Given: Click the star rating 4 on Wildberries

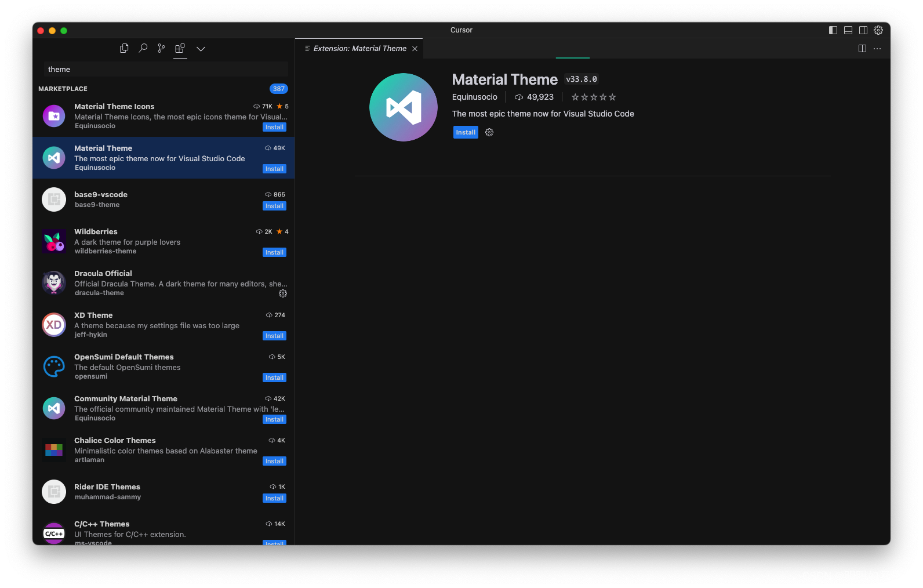Looking at the screenshot, I should click(282, 232).
